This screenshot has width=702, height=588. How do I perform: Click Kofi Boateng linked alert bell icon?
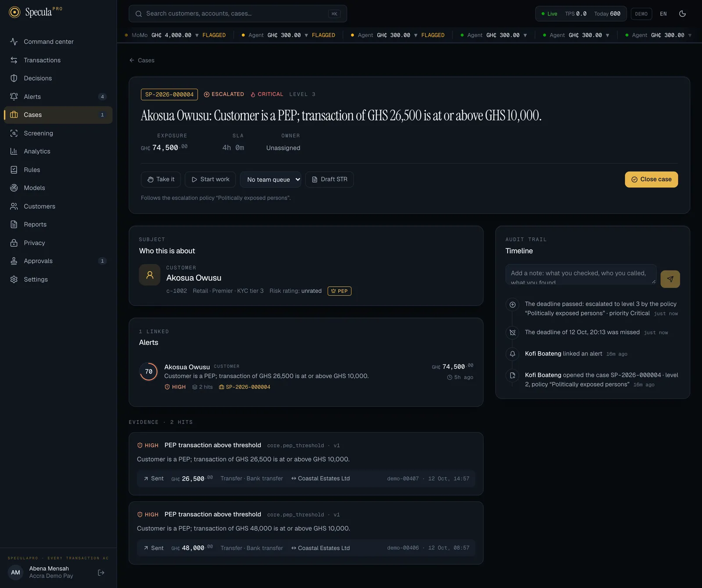(512, 354)
